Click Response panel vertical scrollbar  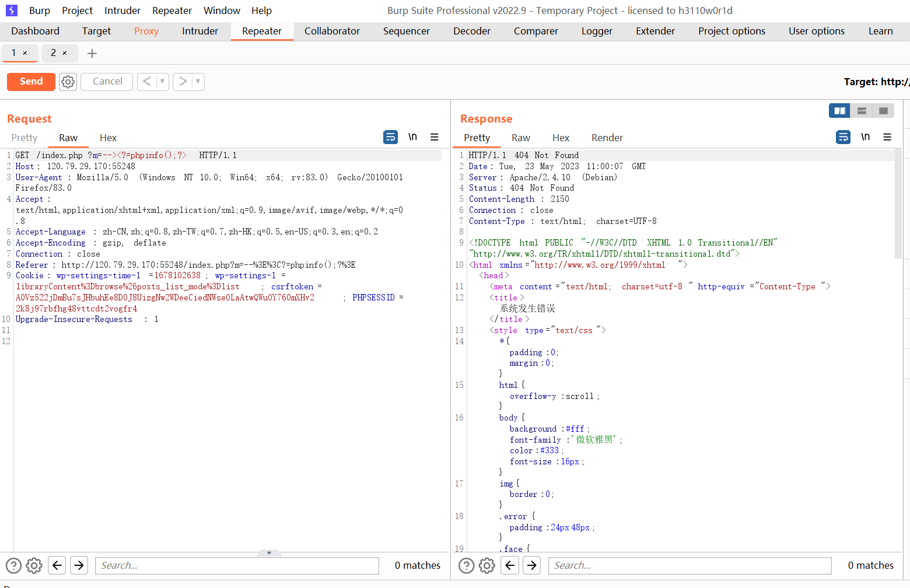click(898, 204)
